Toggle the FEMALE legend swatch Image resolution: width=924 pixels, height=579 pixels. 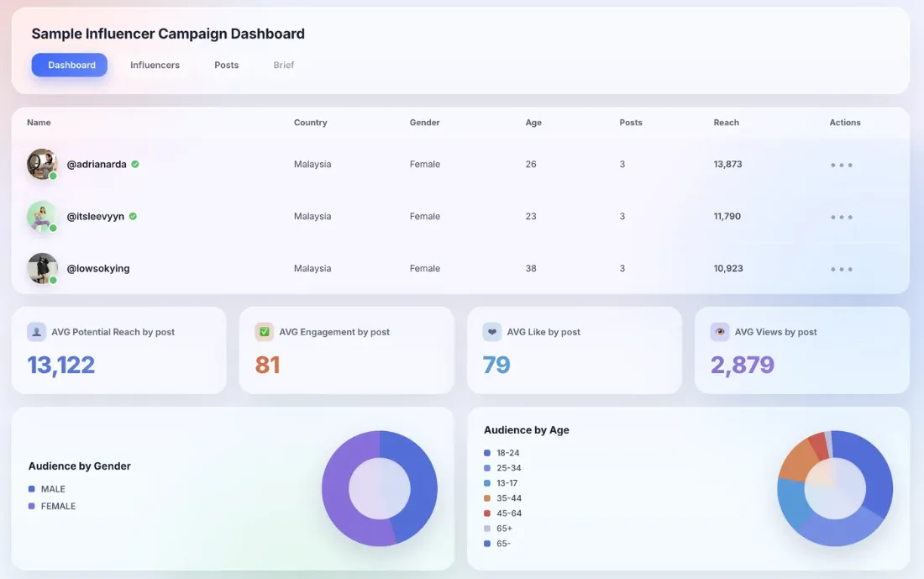tap(32, 506)
